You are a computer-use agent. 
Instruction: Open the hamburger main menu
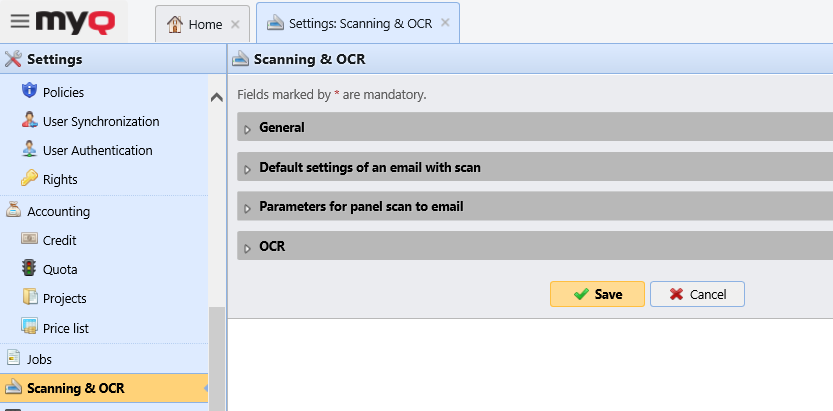click(x=20, y=21)
